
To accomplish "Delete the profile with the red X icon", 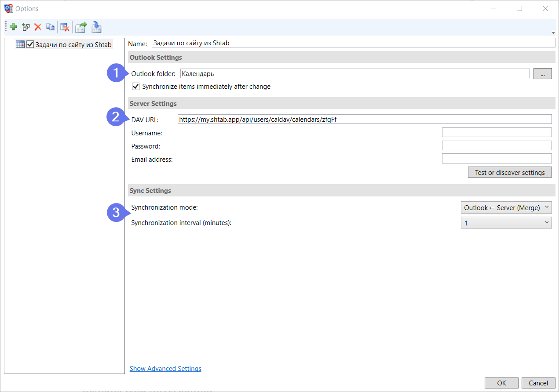I will 38,27.
